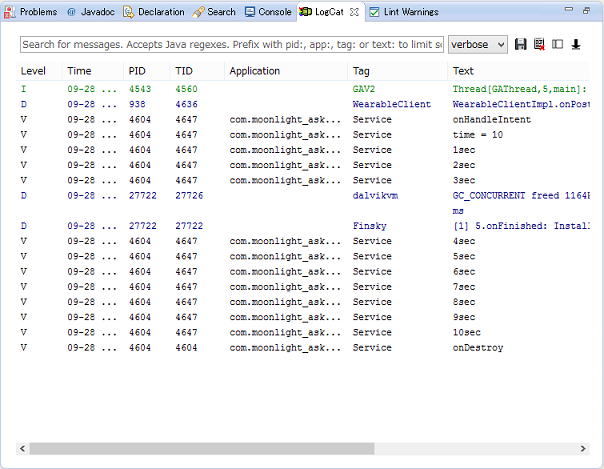Select the '5sec' log message

464,256
